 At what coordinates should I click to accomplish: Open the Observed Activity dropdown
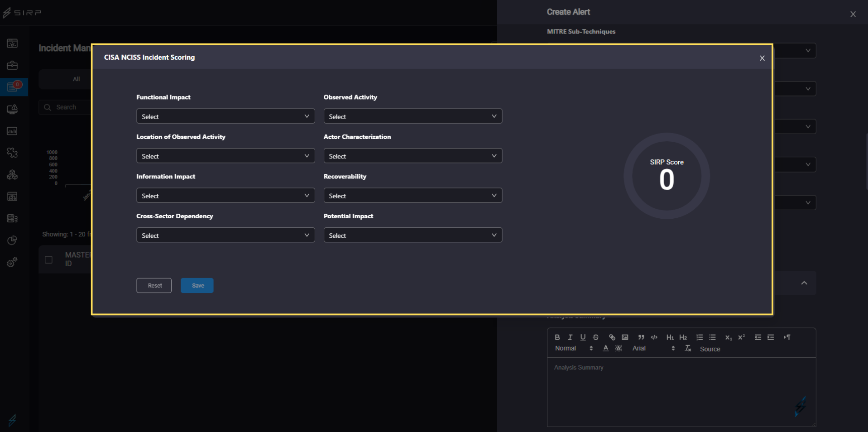(412, 116)
